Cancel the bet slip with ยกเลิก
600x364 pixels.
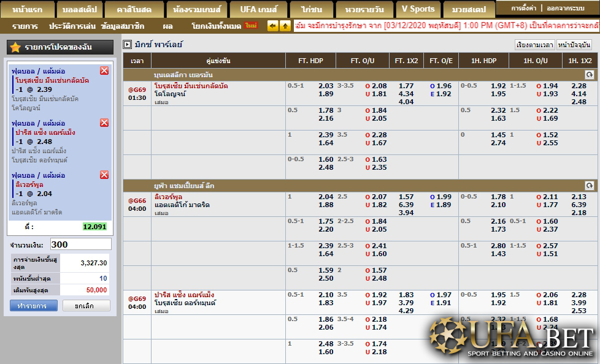click(x=86, y=306)
